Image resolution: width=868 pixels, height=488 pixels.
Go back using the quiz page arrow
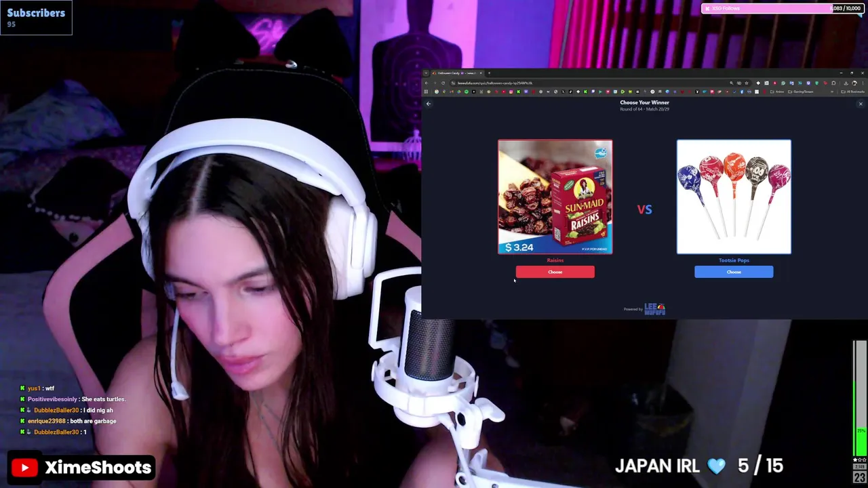click(428, 104)
